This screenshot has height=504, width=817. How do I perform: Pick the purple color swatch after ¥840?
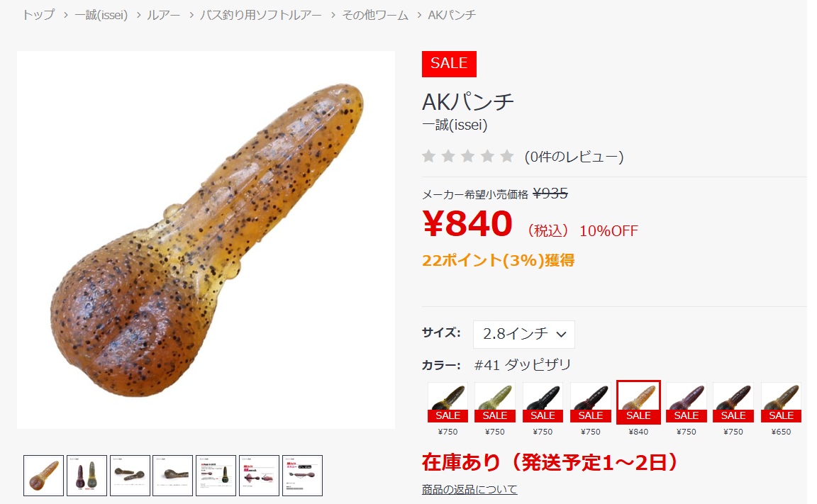click(687, 402)
